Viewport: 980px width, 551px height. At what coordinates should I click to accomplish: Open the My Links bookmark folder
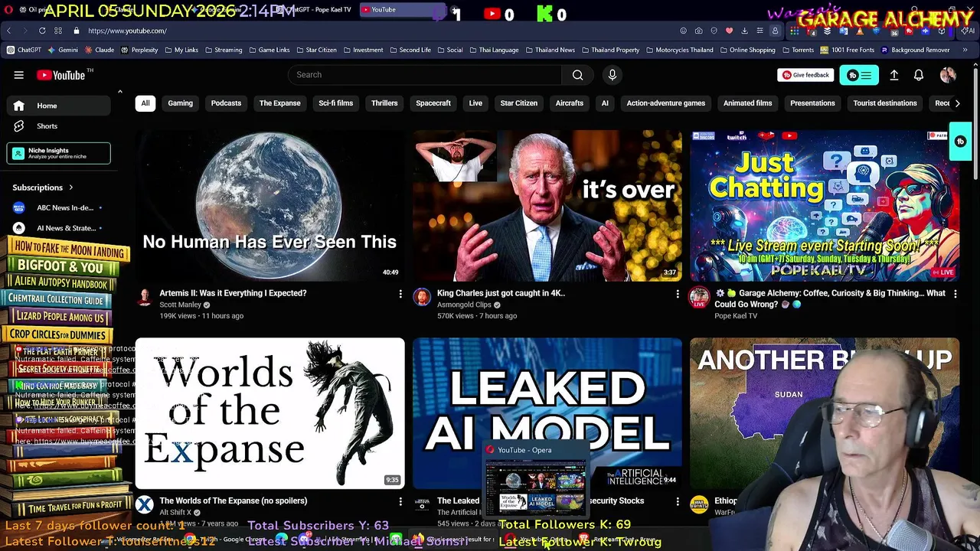(x=181, y=50)
